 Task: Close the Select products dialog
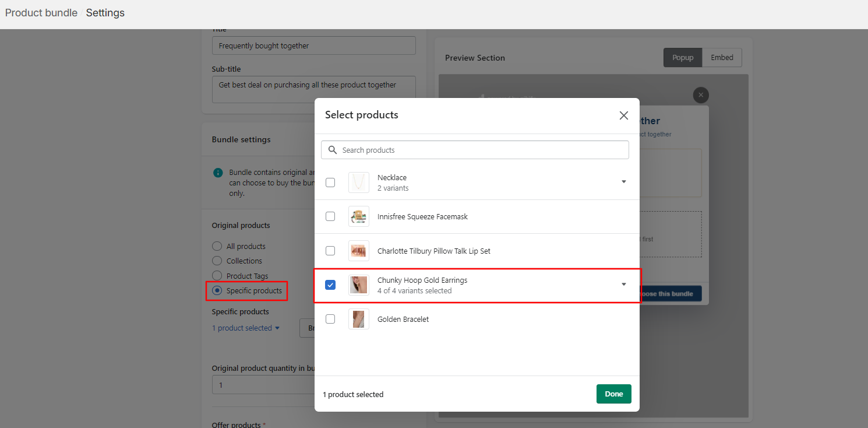[x=624, y=115]
